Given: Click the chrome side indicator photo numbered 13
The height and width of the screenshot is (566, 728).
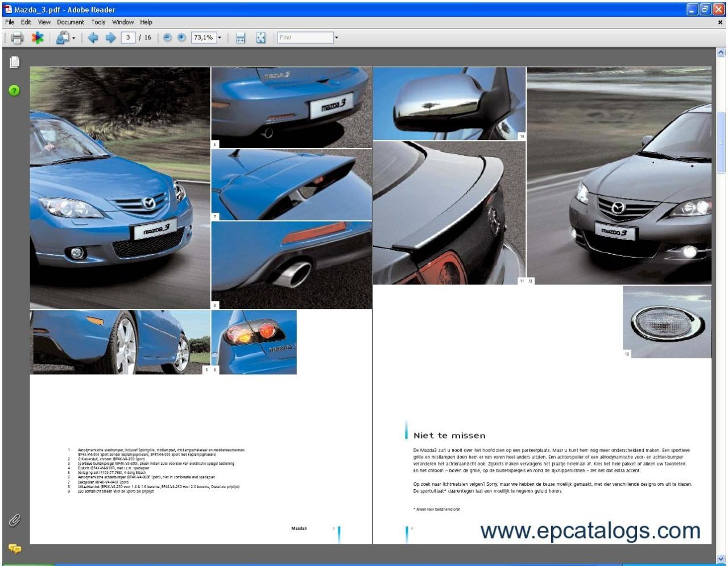Looking at the screenshot, I should click(x=667, y=321).
